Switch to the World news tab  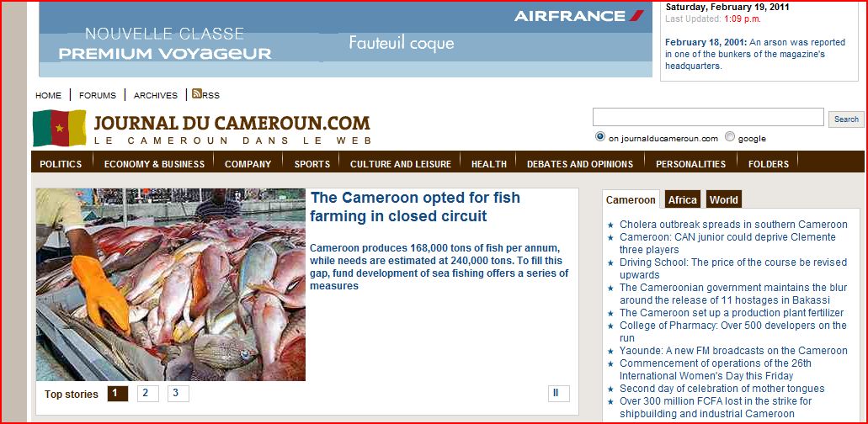coord(724,199)
